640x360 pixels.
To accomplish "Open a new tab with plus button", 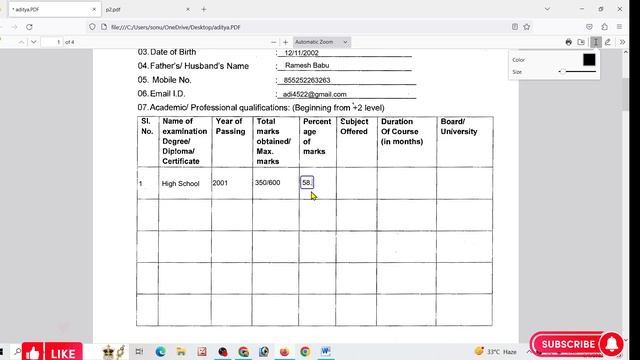I will (204, 9).
